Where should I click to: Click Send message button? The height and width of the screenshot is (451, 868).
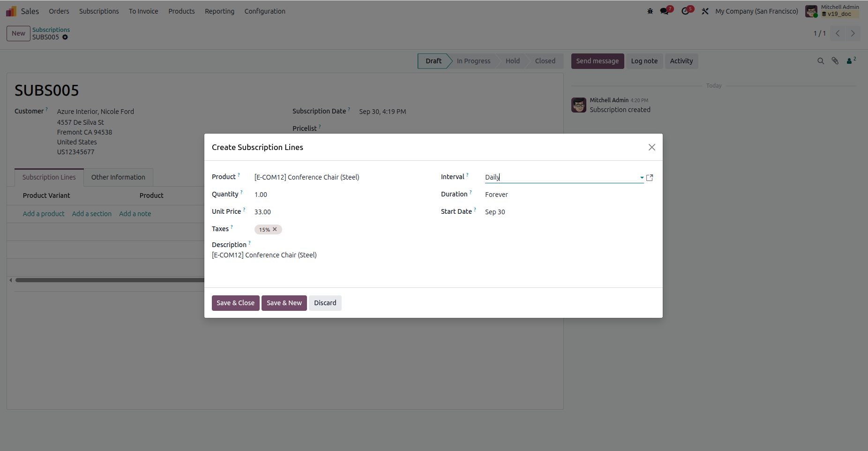pos(598,61)
